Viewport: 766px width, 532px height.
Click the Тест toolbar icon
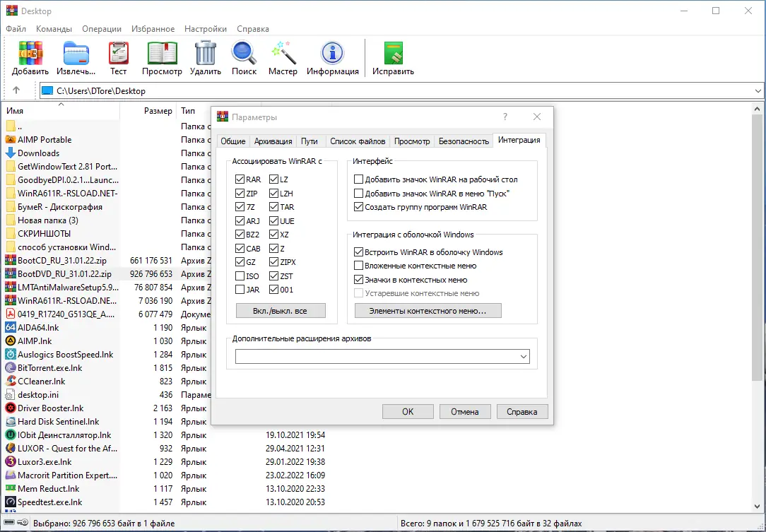[118, 53]
